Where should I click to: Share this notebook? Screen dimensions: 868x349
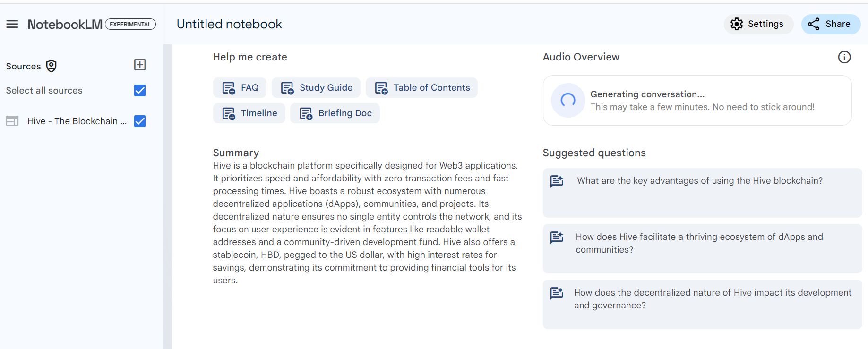pyautogui.click(x=831, y=24)
